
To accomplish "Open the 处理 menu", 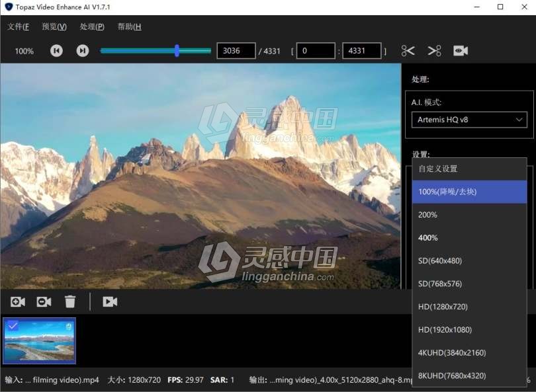I will [x=92, y=26].
